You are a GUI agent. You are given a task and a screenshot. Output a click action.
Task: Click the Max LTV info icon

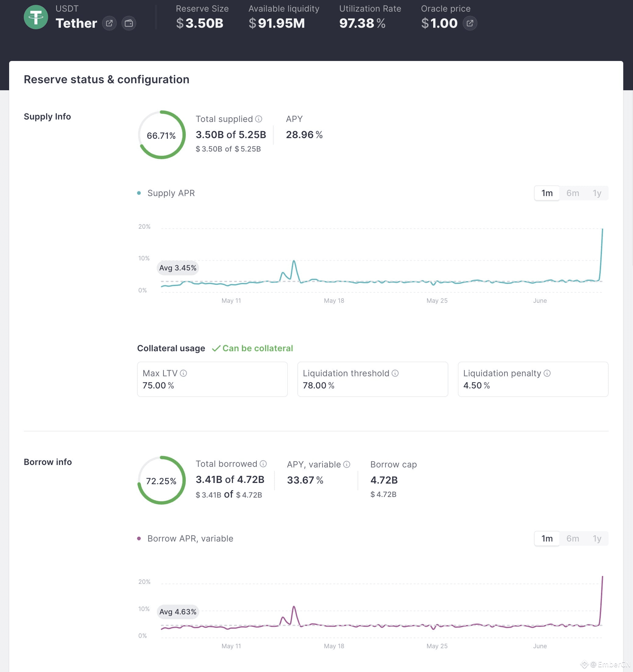183,373
